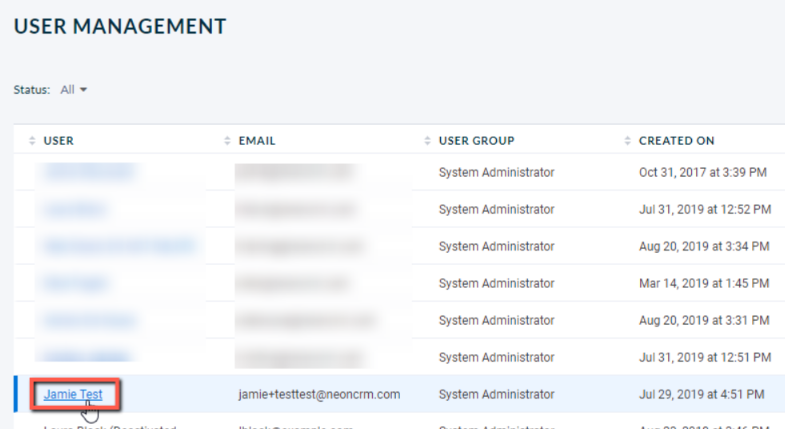
Task: Open the Status All dropdown
Action: tap(74, 90)
